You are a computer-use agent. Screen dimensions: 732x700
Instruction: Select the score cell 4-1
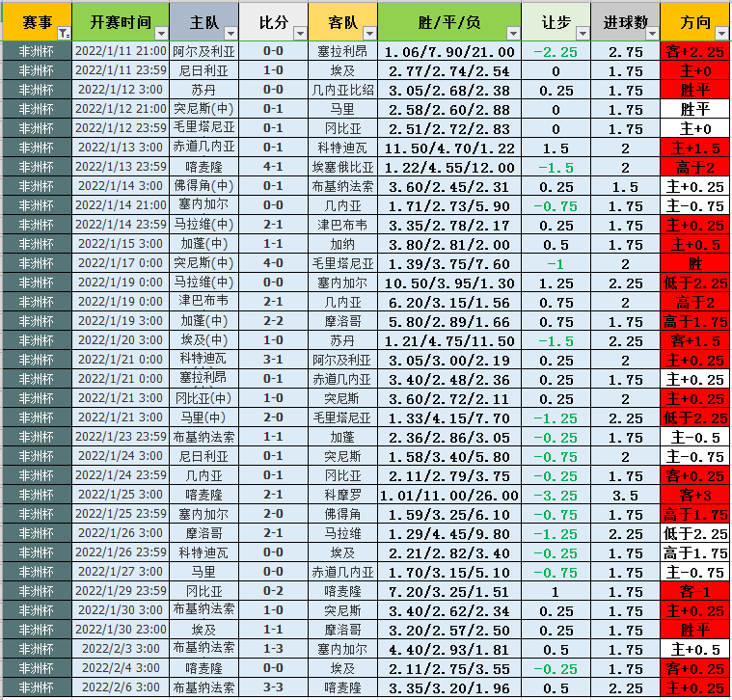pyautogui.click(x=273, y=167)
